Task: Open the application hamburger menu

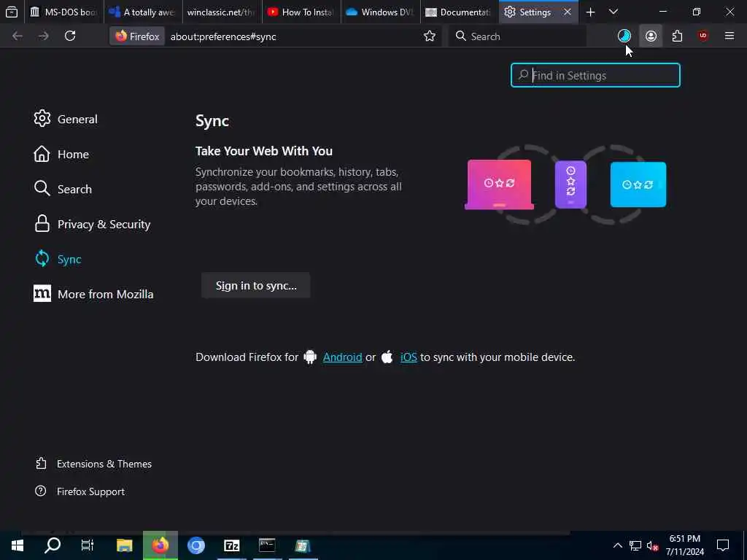Action: (729, 36)
